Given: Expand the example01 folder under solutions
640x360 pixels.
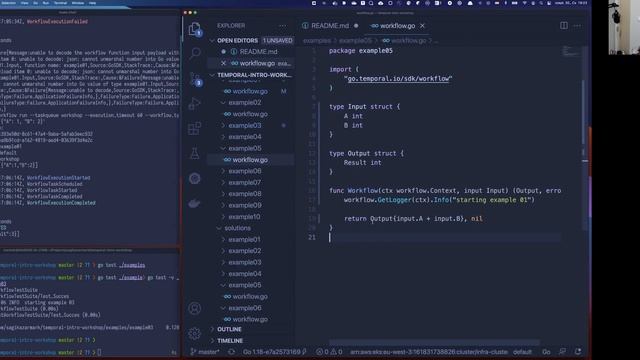Looking at the screenshot, I should (244, 240).
